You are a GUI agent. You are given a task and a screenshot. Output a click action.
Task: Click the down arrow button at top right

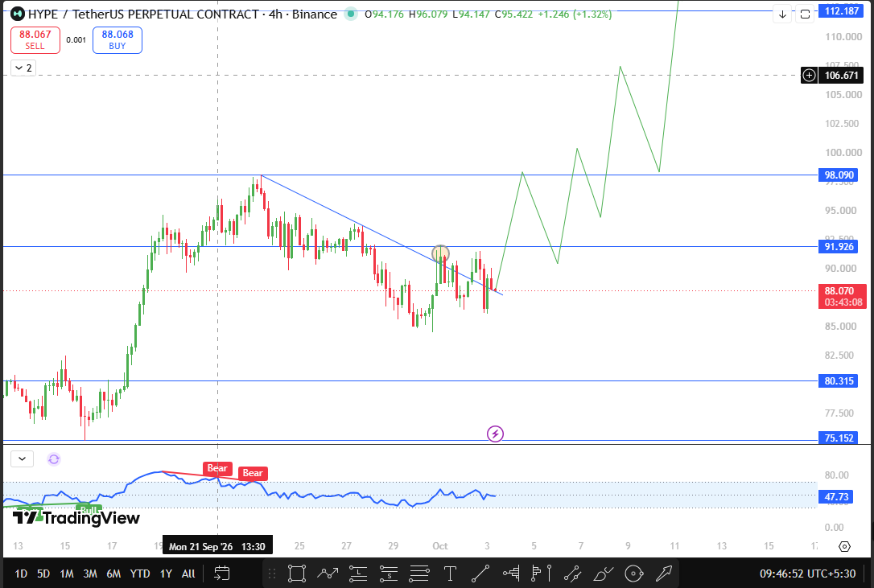click(782, 14)
